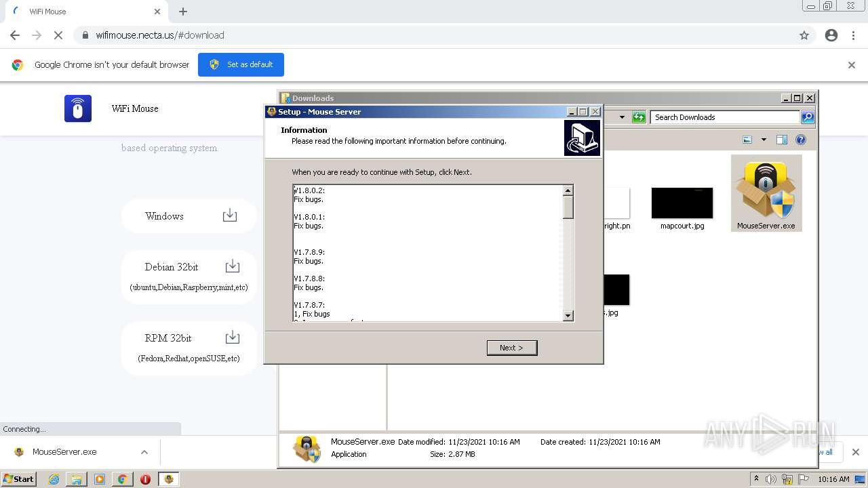Click the refresh button in Downloads window

[639, 117]
